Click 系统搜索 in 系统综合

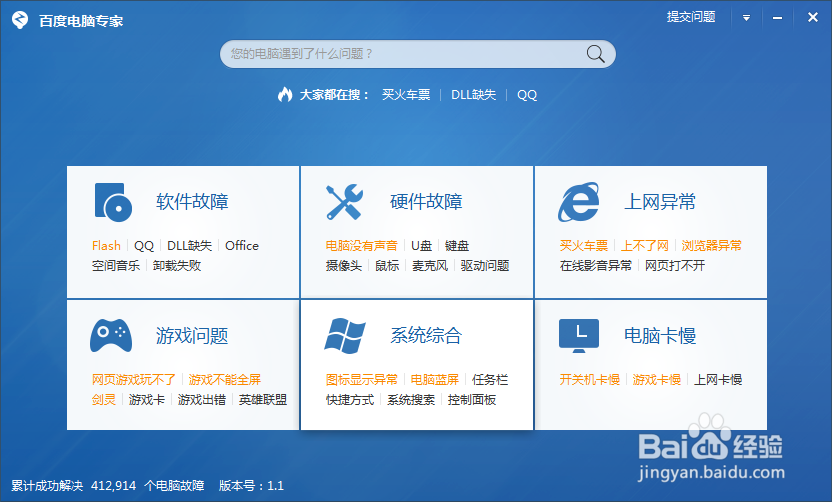coord(411,400)
